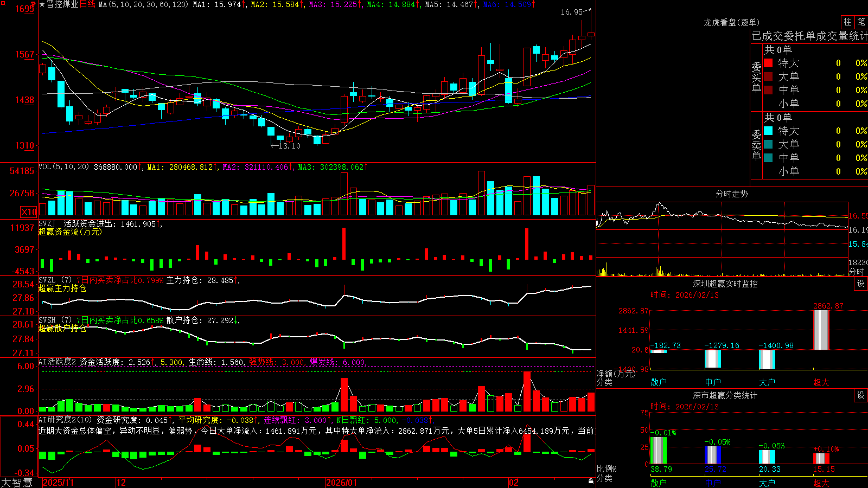Click teal 中单 sell-order swatch
Image resolution: width=868 pixels, height=488 pixels.
pyautogui.click(x=768, y=158)
